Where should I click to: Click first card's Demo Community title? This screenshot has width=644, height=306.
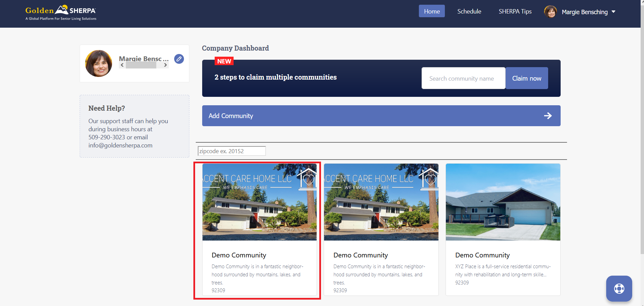[239, 255]
